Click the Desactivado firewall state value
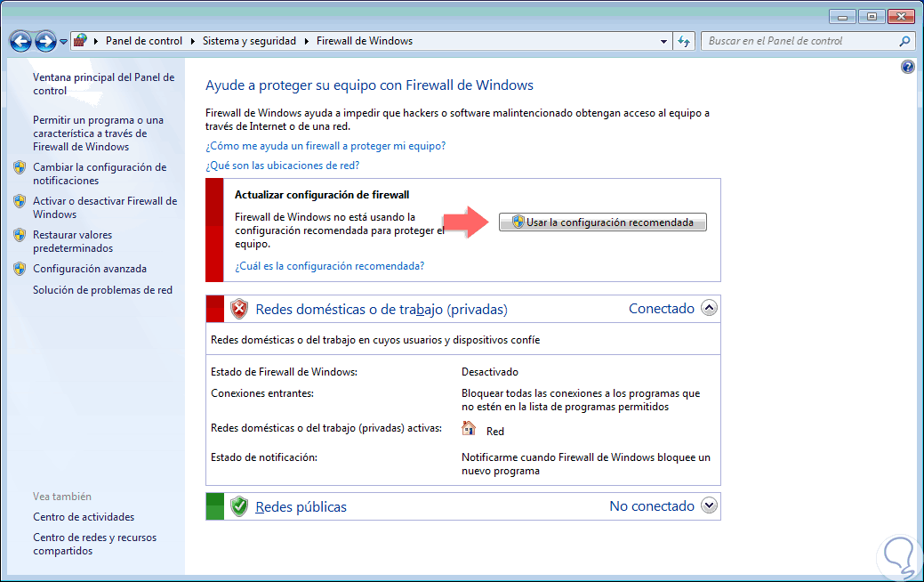The image size is (924, 582). click(490, 372)
